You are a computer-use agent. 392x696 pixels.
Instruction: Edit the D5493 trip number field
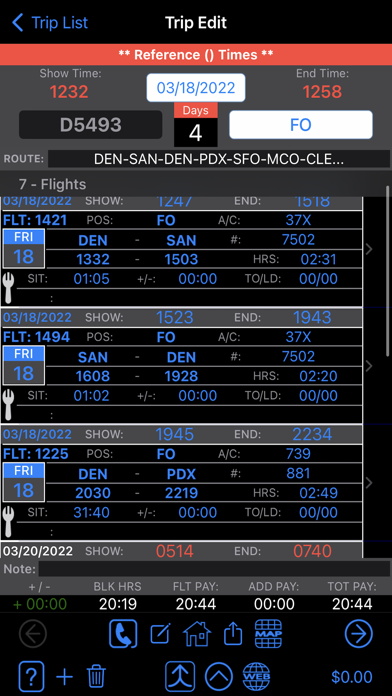tap(91, 125)
